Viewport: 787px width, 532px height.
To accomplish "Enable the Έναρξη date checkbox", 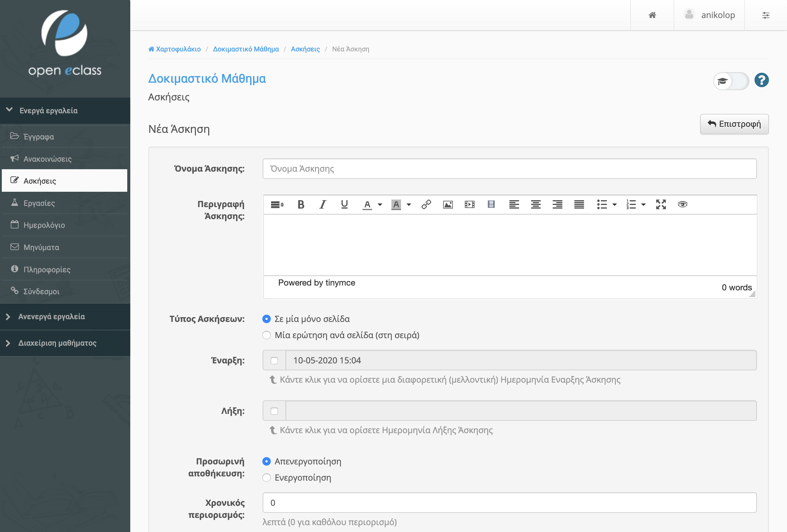I will pos(274,361).
